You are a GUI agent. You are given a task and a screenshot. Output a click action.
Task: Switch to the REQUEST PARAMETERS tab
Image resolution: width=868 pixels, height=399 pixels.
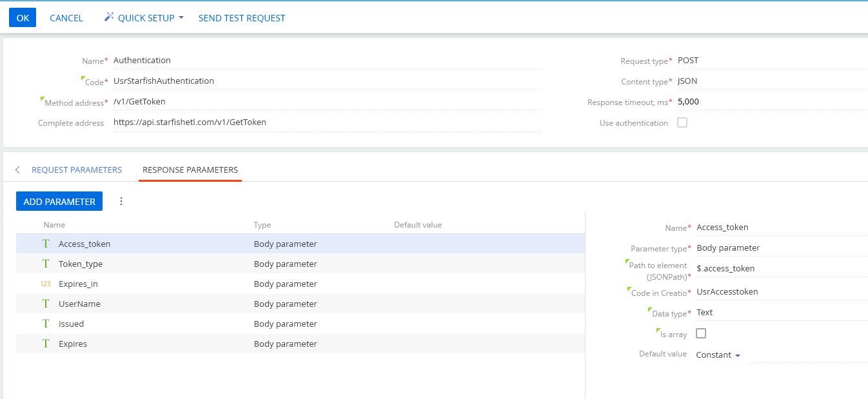(77, 170)
